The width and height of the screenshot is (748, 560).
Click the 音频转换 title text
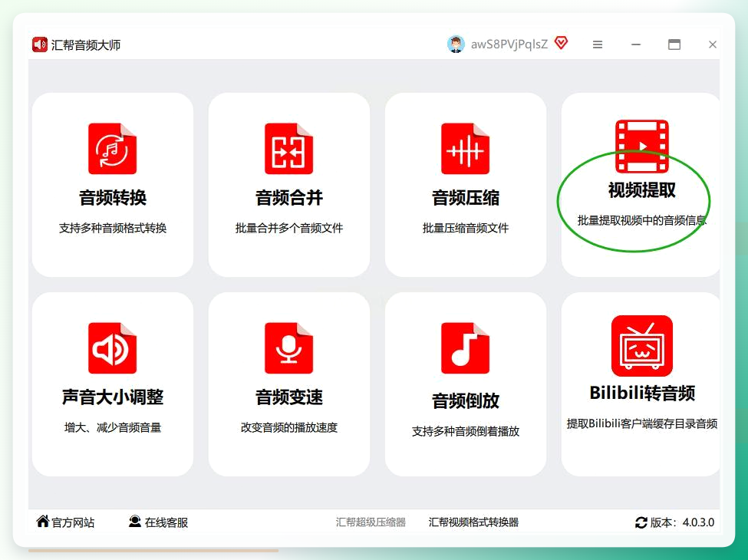coord(113,197)
